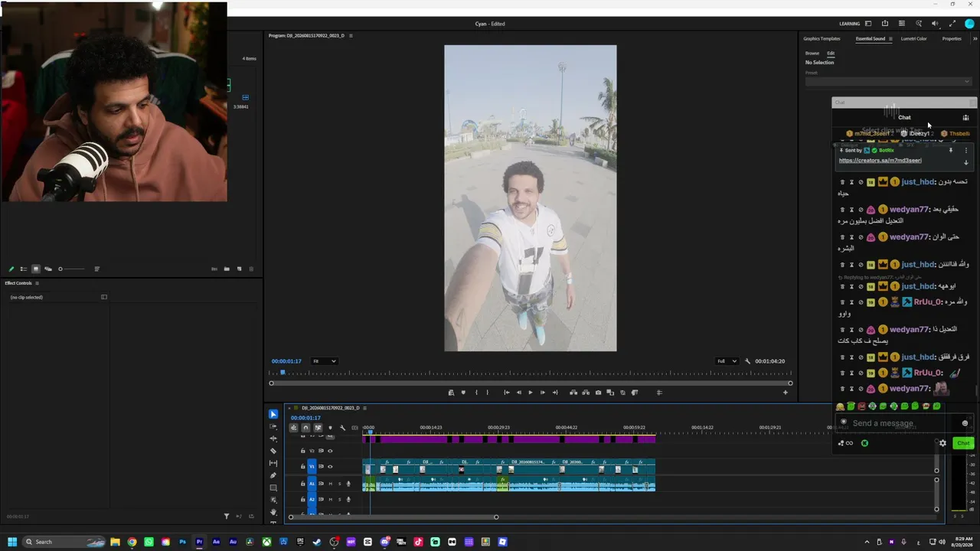
Task: Toggle Snap in timeline
Action: coord(305,428)
